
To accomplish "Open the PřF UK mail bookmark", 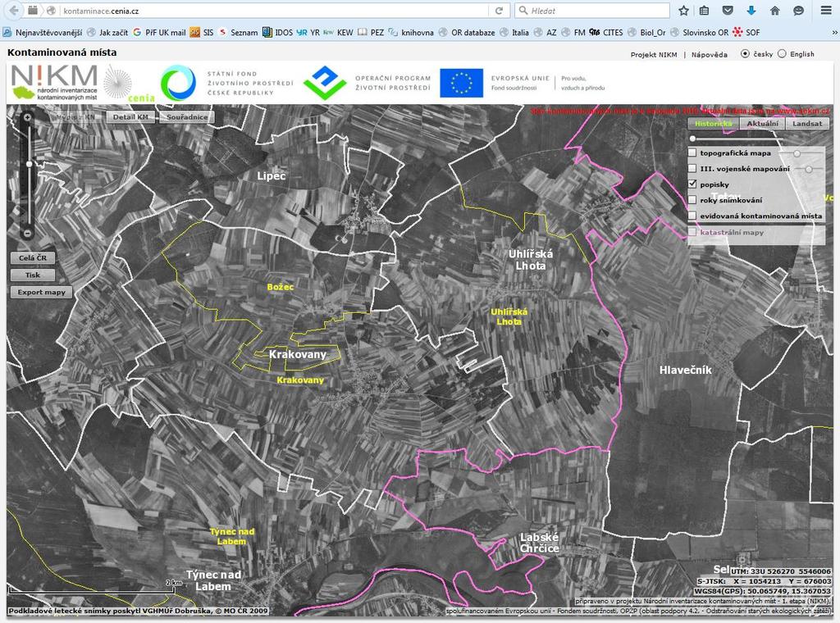I will tap(159, 33).
